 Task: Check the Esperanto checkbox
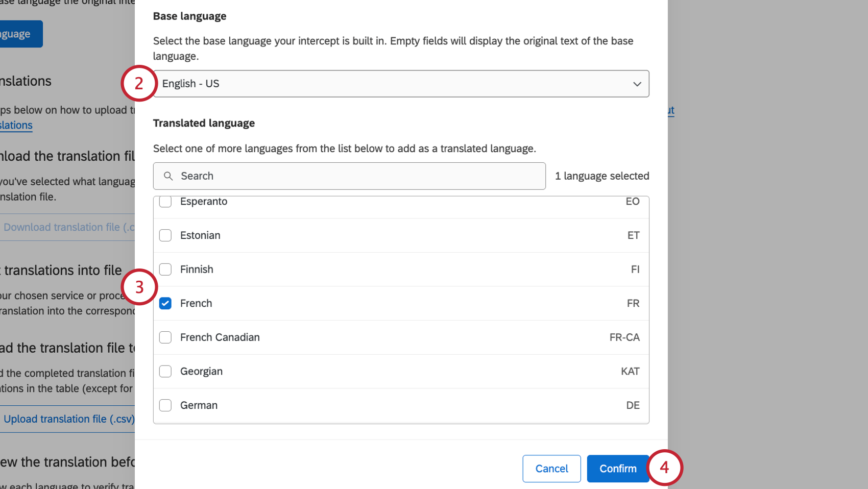[x=165, y=202]
